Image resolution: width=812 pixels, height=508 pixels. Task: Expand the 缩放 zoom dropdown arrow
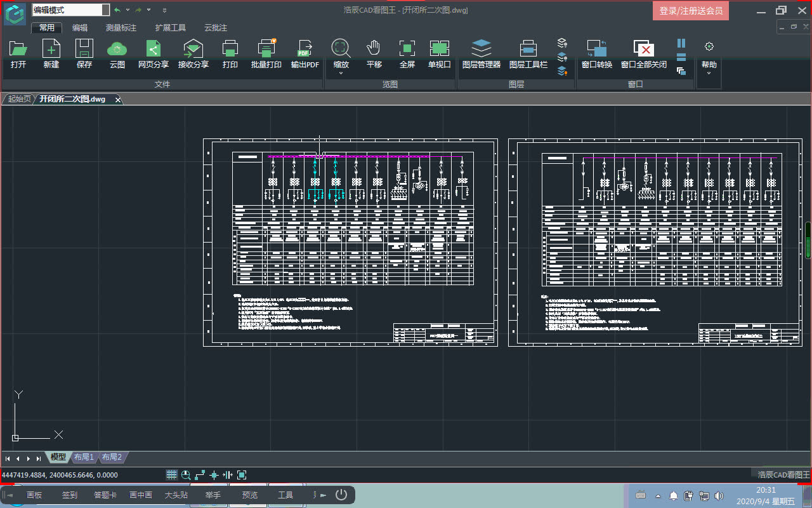(x=341, y=73)
